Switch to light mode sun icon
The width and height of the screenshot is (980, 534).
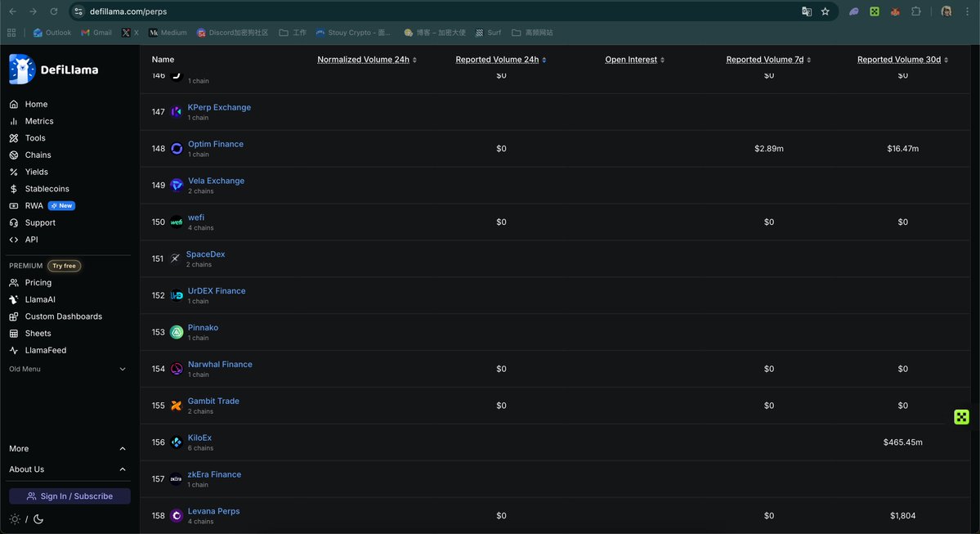click(x=15, y=519)
